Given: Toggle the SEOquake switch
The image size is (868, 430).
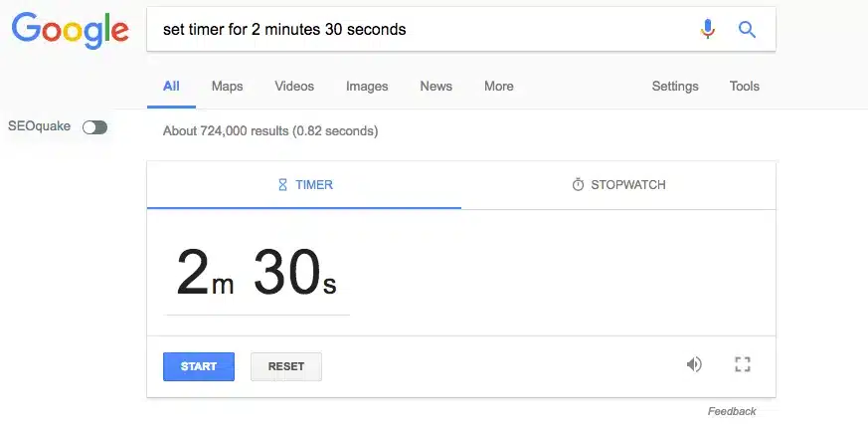Looking at the screenshot, I should point(94,127).
